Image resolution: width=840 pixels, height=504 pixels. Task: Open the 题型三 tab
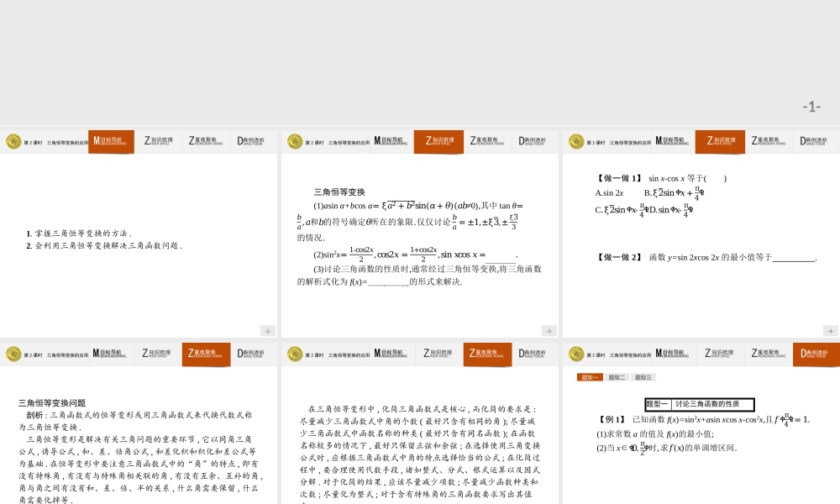(643, 379)
